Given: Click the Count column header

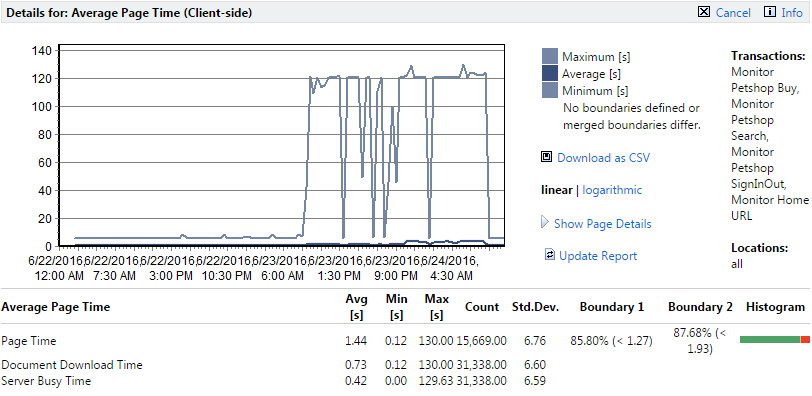Looking at the screenshot, I should click(x=482, y=307).
